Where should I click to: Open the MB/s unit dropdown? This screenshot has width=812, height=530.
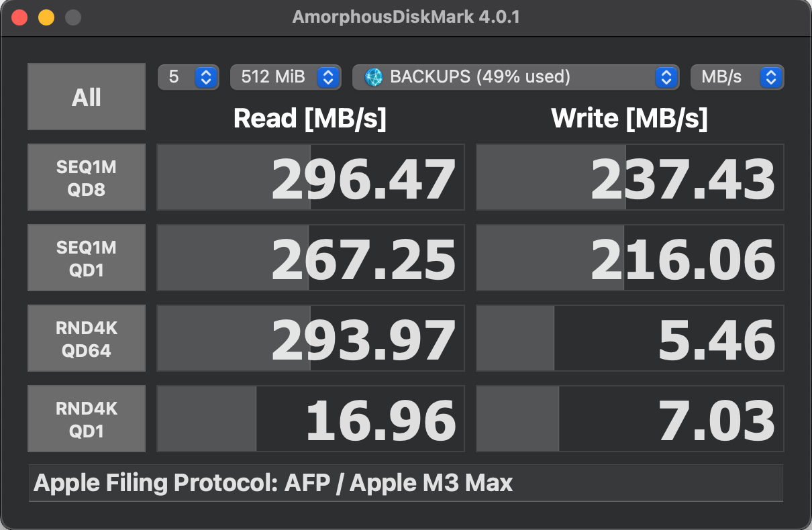coord(736,77)
